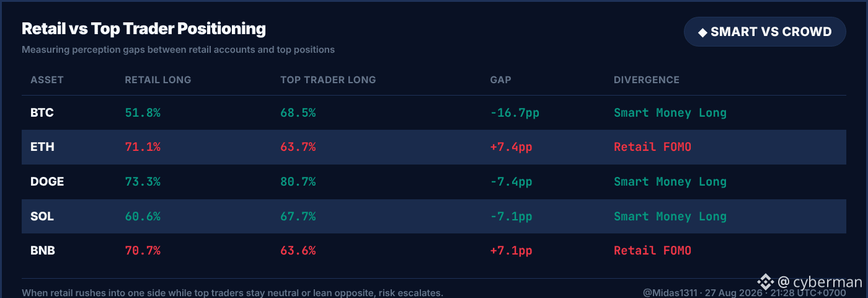Select the BTC asset row

pyautogui.click(x=434, y=113)
